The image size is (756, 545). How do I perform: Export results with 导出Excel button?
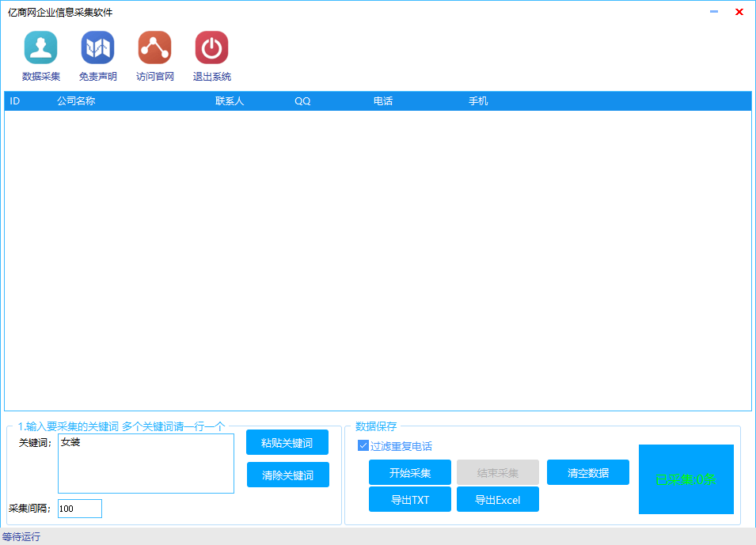click(498, 499)
